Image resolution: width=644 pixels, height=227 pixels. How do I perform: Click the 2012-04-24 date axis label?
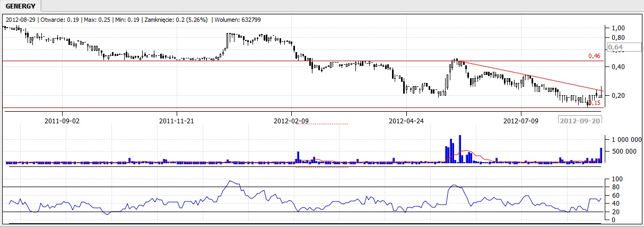click(x=406, y=121)
